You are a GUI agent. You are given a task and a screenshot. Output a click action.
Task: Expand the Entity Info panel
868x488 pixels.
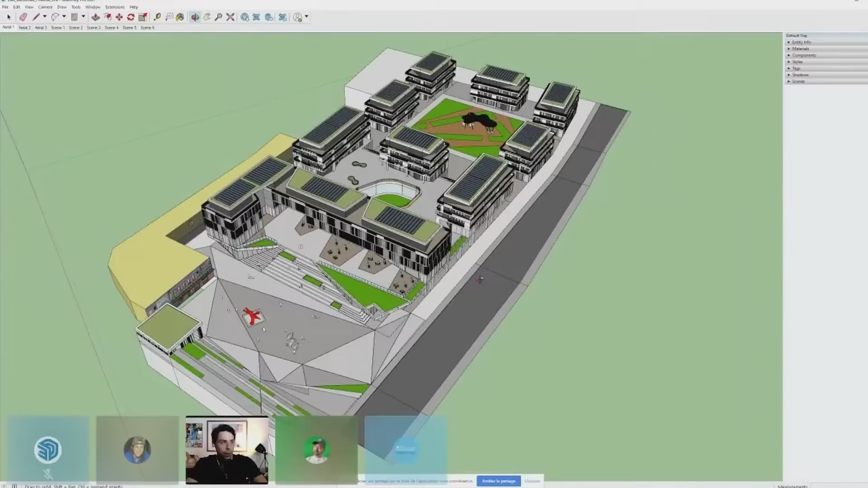tap(826, 42)
